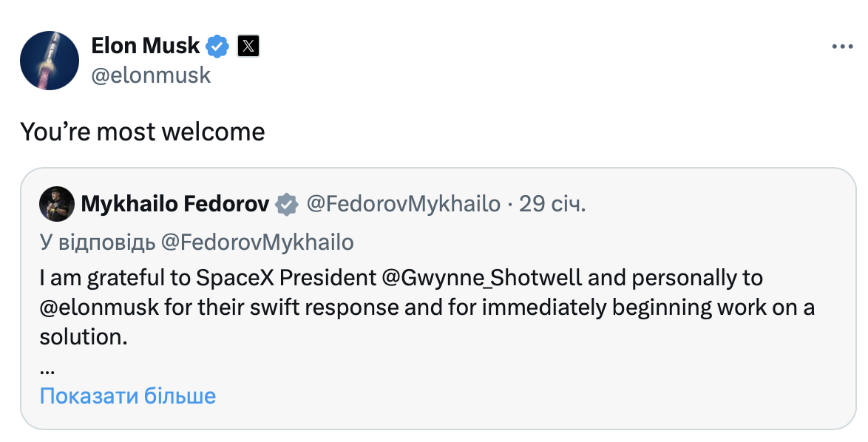This screenshot has height=442, width=868.
Task: Expand the quote with Показати більше
Action: click(x=128, y=396)
